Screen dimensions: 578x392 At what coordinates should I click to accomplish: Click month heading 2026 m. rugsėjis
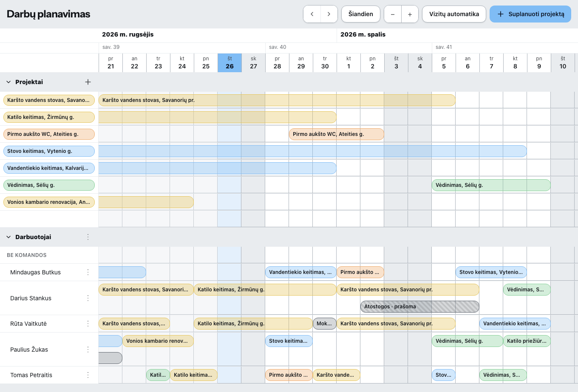coord(128,34)
